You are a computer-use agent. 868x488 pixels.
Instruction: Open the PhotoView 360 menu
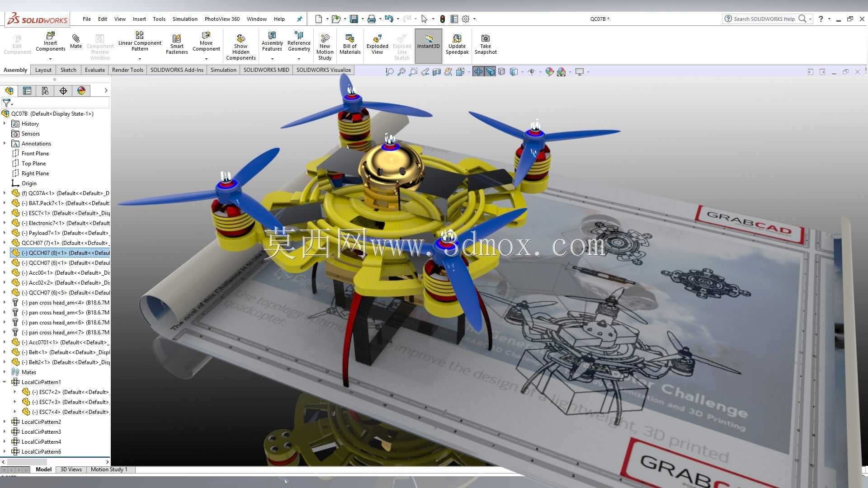(x=222, y=19)
